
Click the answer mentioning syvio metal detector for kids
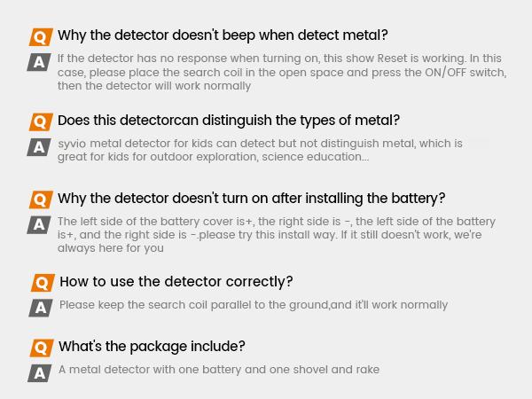[260, 150]
